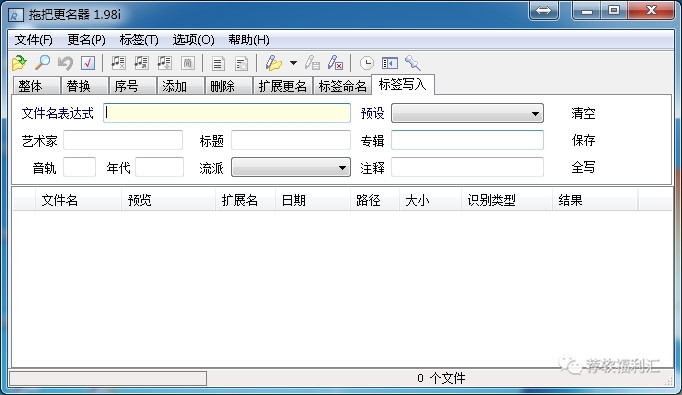Click the magnifying glass search icon
The width and height of the screenshot is (682, 395).
(x=43, y=63)
